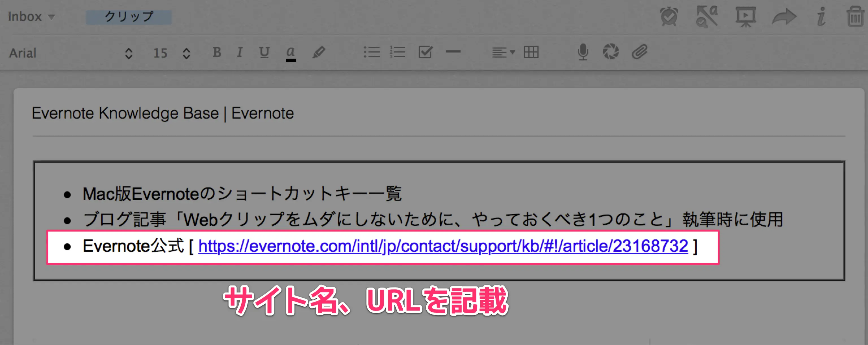Record audio with the microphone icon
The height and width of the screenshot is (345, 868).
coord(583,52)
